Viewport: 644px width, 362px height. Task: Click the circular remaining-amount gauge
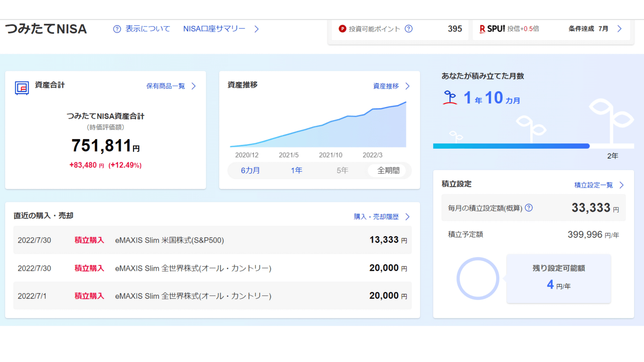pyautogui.click(x=478, y=278)
